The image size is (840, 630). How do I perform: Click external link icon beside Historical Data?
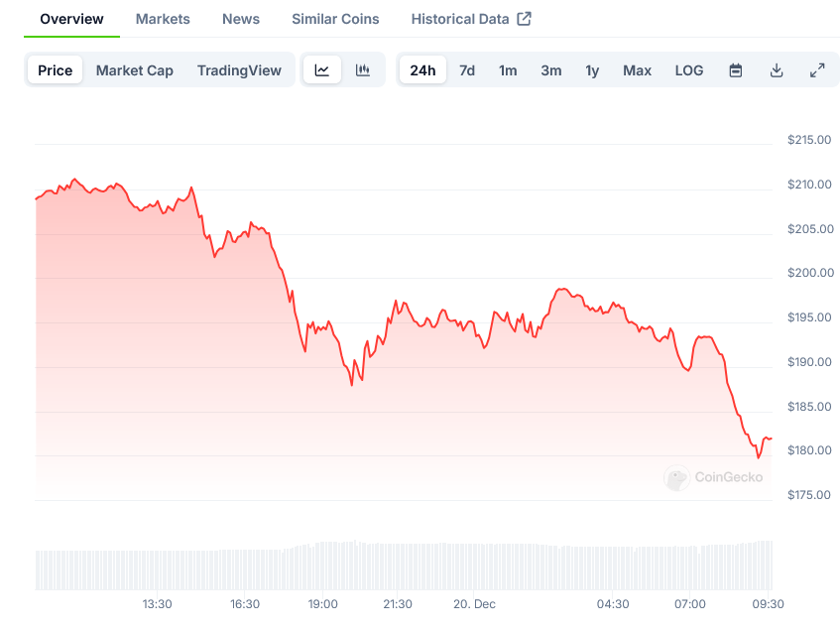click(525, 19)
